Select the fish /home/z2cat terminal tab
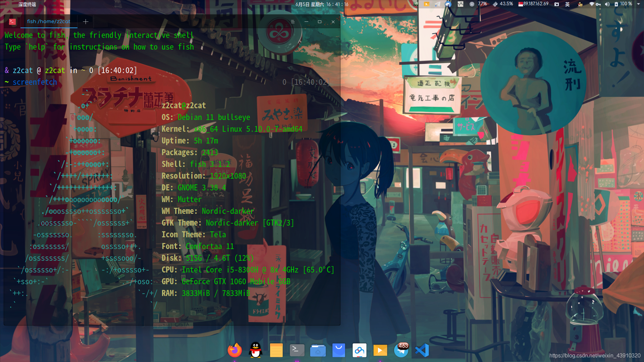The height and width of the screenshot is (362, 644). [49, 21]
